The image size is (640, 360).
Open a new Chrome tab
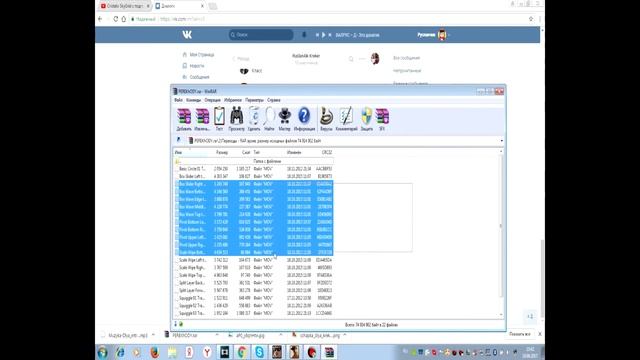click(x=213, y=6)
